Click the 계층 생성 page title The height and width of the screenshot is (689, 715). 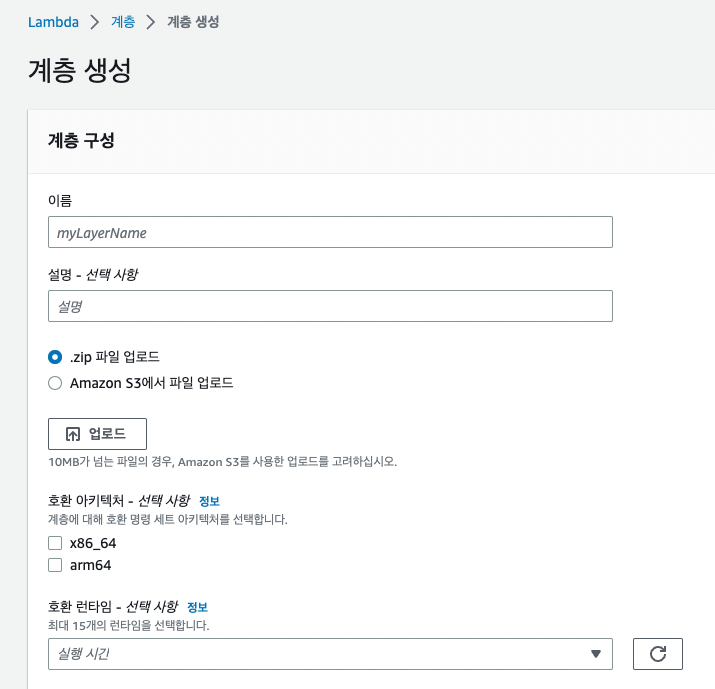[x=80, y=70]
